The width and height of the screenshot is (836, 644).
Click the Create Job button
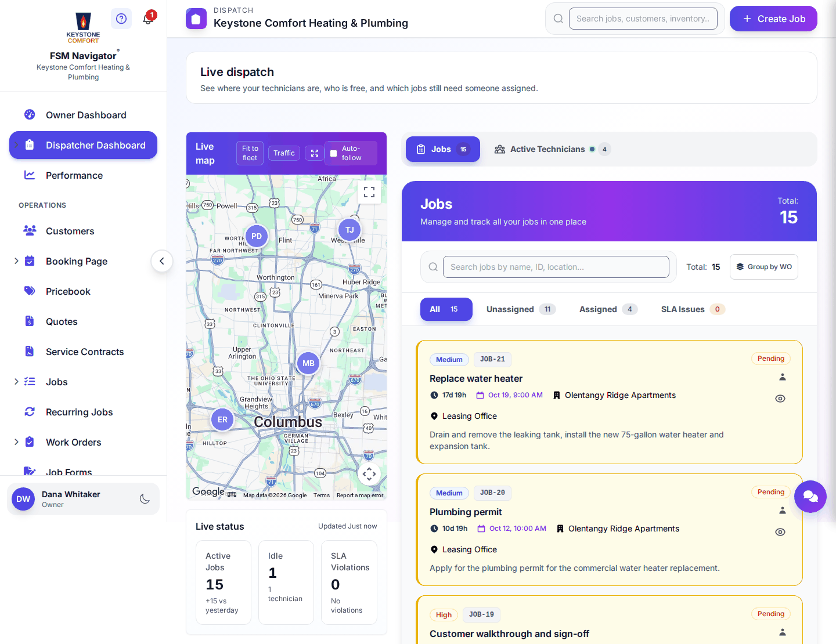tap(773, 19)
